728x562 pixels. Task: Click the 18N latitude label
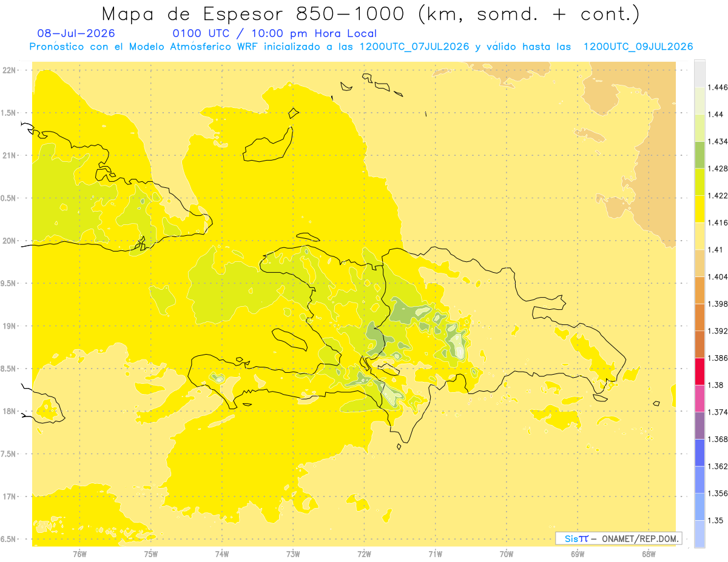point(10,412)
